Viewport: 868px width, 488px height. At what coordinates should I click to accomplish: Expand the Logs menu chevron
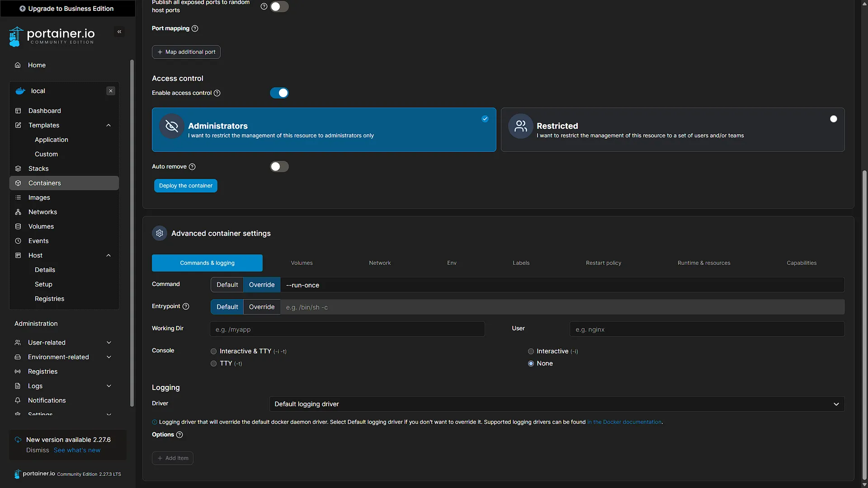pyautogui.click(x=108, y=386)
